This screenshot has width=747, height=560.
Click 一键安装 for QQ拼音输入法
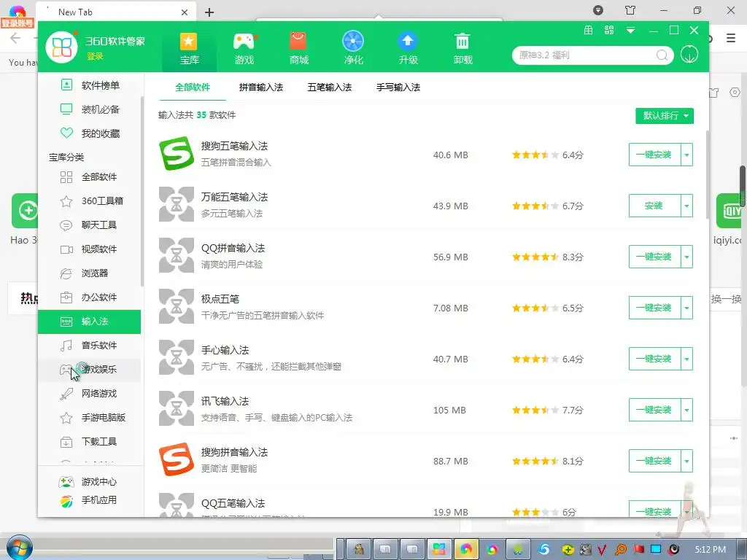click(x=654, y=257)
